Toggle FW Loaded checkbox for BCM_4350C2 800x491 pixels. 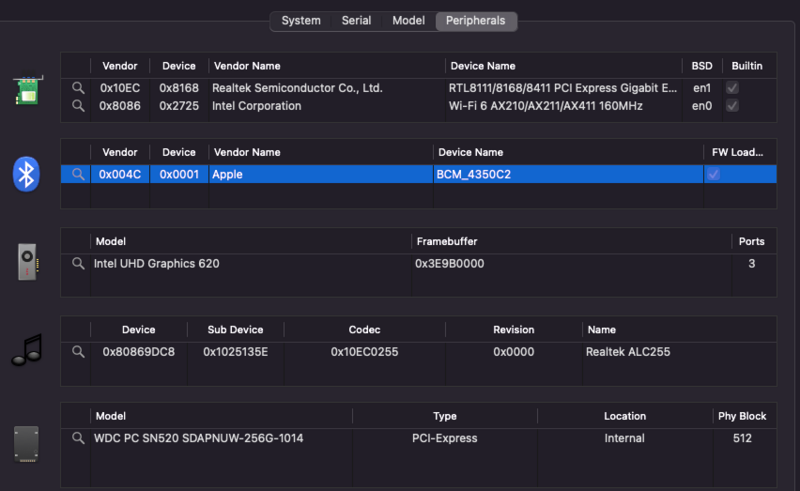(713, 174)
